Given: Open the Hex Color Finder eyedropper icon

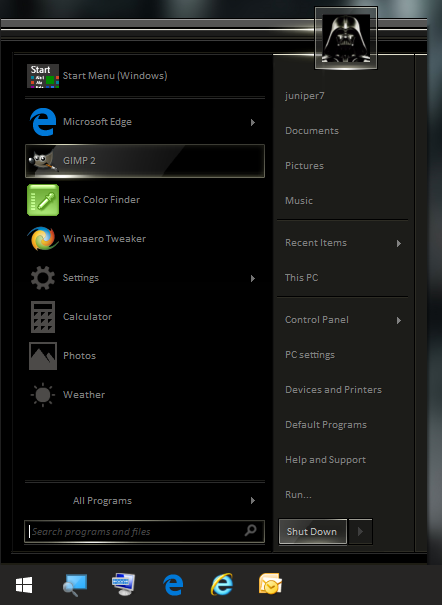Looking at the screenshot, I should (43, 200).
